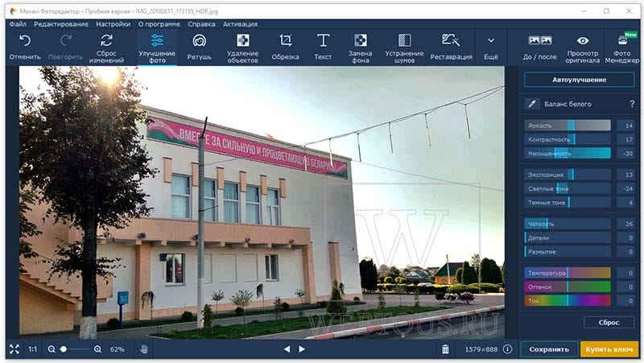644x363 pixels.
Task: Open the Реставрация restoration tool
Action: point(451,47)
